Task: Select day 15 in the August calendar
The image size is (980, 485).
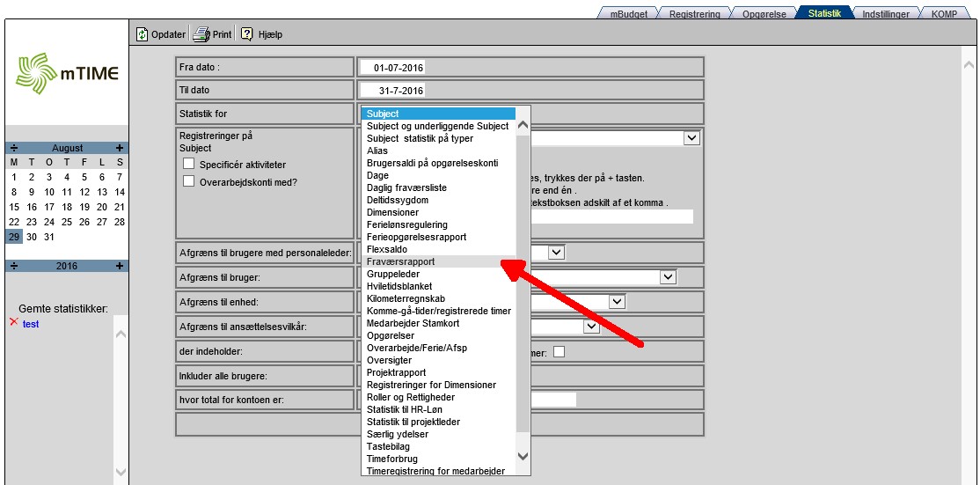Action: coord(14,207)
